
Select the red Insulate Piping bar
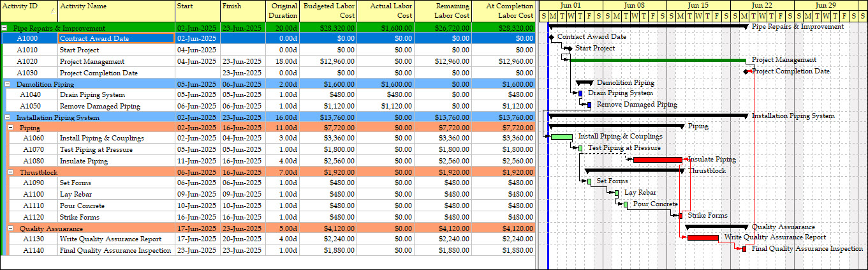[657, 160]
